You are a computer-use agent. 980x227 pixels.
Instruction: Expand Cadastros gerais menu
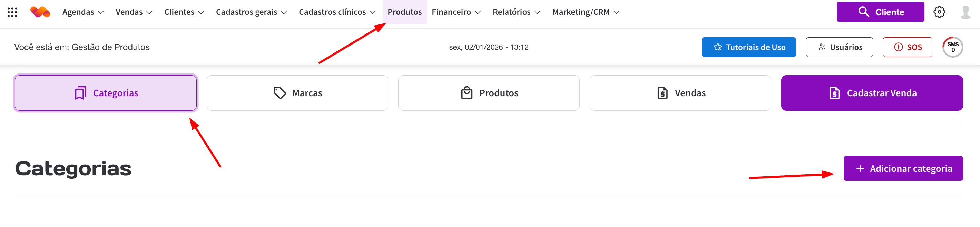(251, 12)
